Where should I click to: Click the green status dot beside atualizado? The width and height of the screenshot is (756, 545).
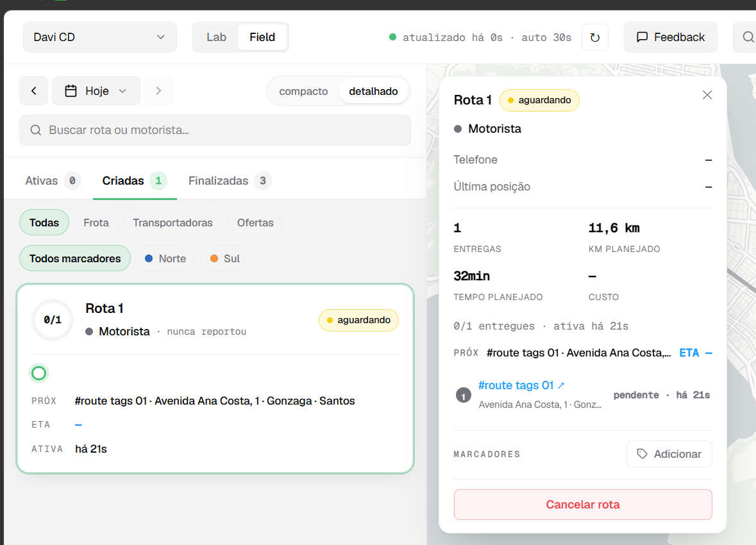click(392, 37)
